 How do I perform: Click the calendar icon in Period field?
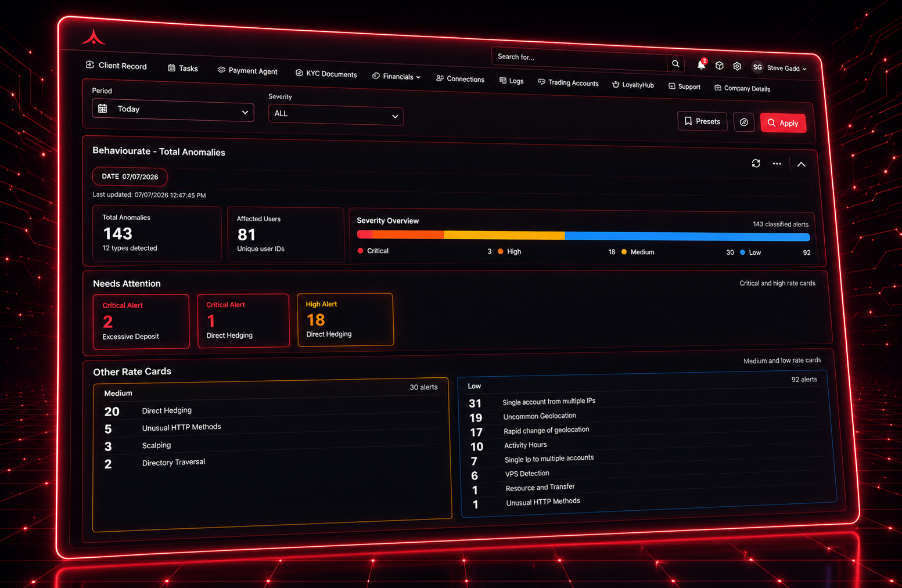point(103,109)
